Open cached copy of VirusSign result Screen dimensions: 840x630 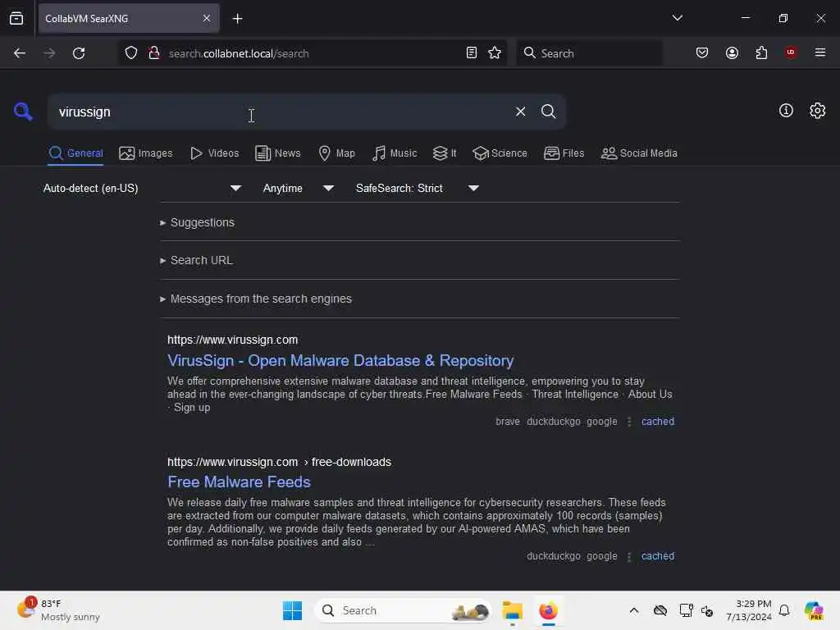658,422
